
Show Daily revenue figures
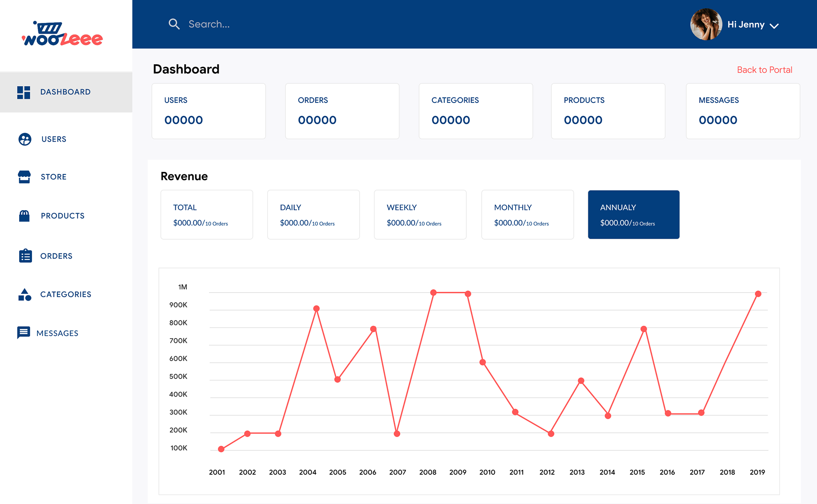313,214
